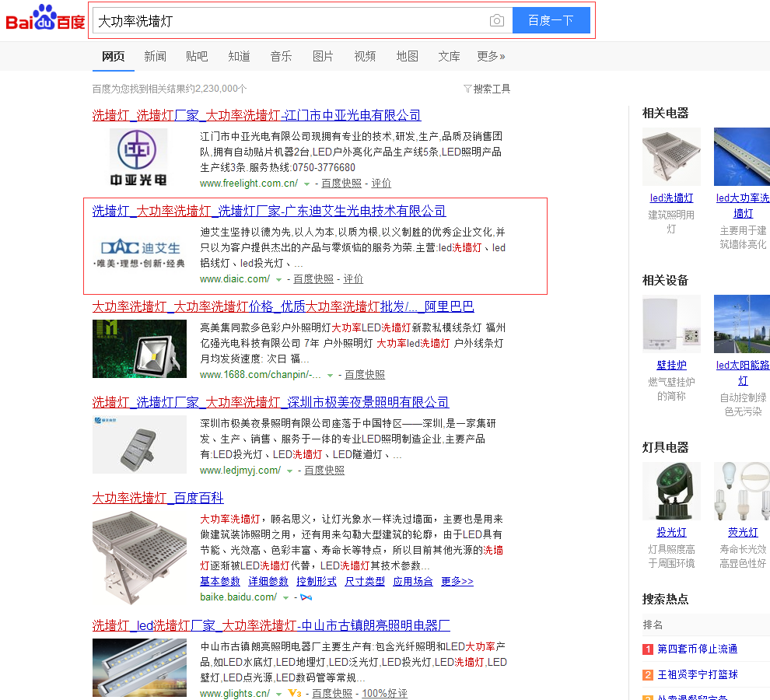770x700 pixels.
Task: Click the led洗墙灯 sidebar image
Action: click(x=671, y=156)
